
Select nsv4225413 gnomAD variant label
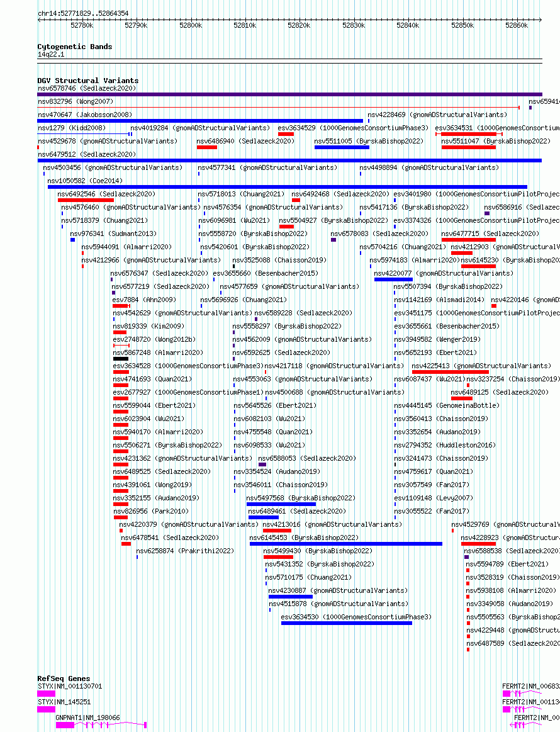481,366
